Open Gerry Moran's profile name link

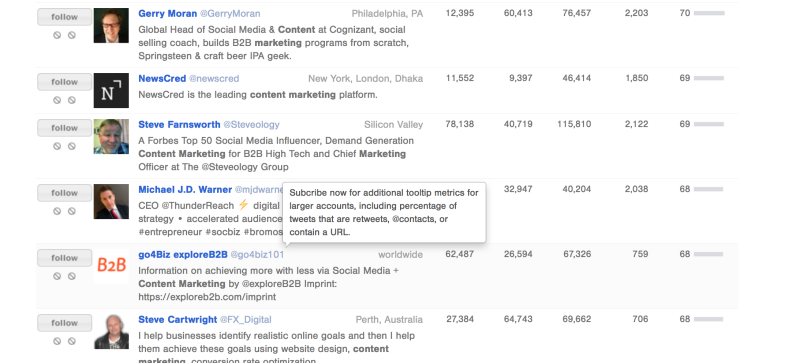tap(167, 14)
